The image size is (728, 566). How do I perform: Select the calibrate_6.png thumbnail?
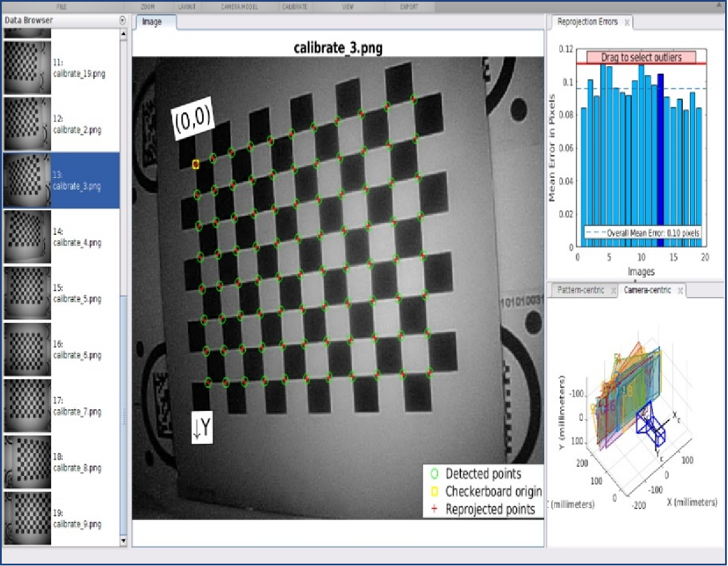27,349
